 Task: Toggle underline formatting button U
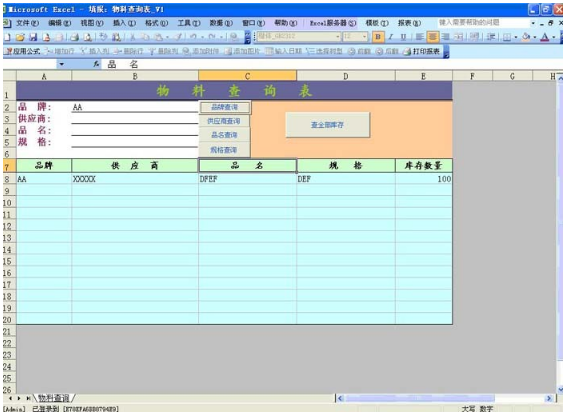403,37
